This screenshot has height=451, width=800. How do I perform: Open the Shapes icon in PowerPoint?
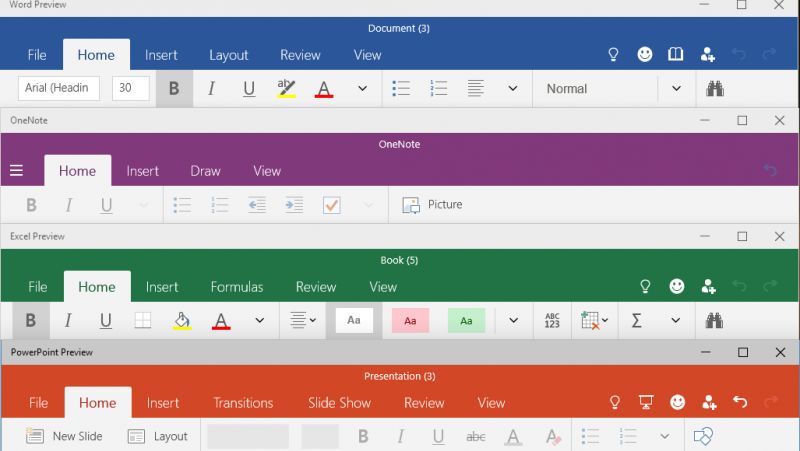[703, 436]
